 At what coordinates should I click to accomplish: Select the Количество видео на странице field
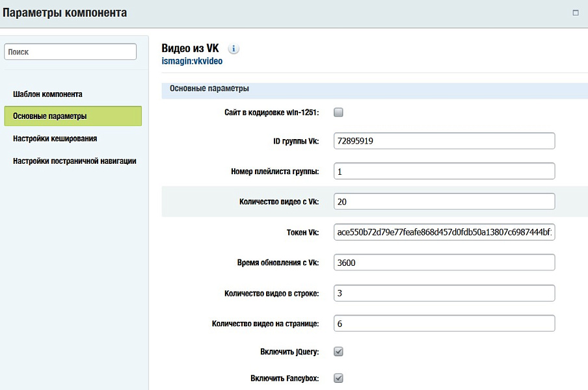444,323
